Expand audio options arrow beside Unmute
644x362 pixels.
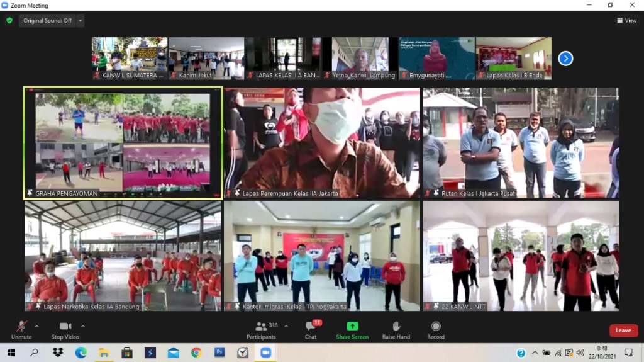[x=36, y=326]
